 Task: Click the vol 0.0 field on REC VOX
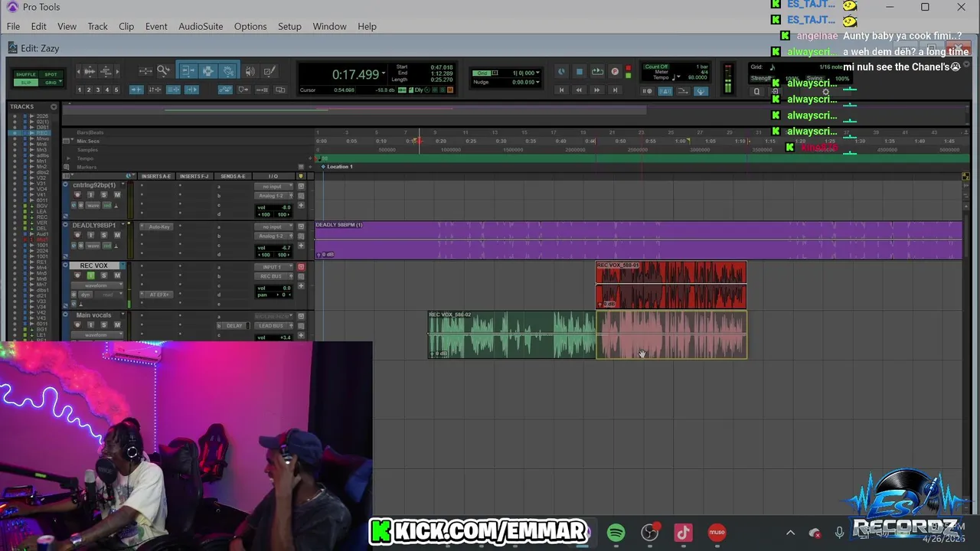(x=274, y=288)
